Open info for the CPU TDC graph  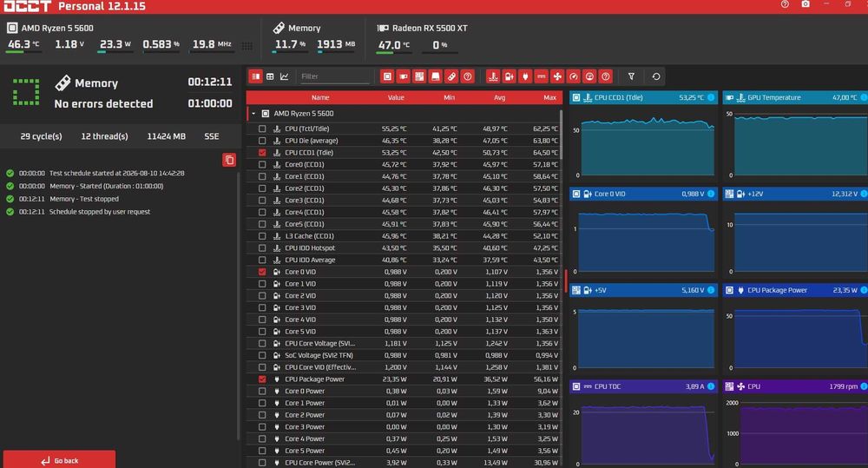pos(711,386)
